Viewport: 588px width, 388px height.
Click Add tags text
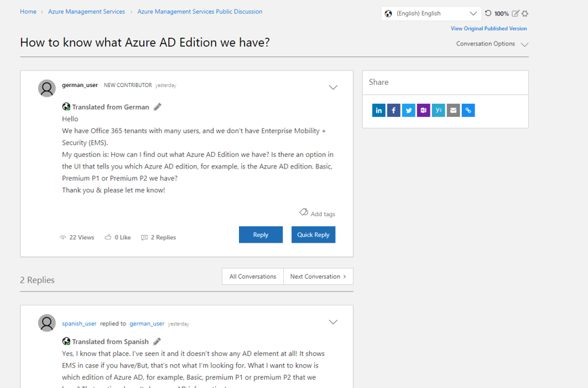coord(323,214)
